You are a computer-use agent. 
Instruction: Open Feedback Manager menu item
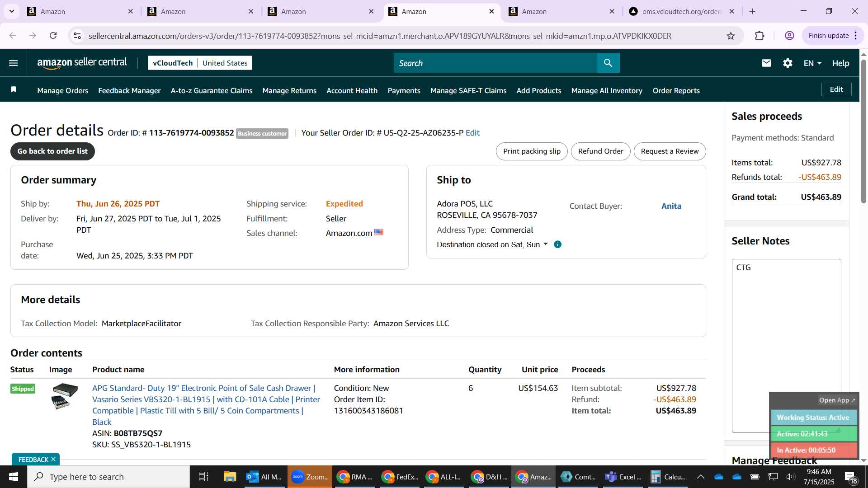click(x=129, y=90)
